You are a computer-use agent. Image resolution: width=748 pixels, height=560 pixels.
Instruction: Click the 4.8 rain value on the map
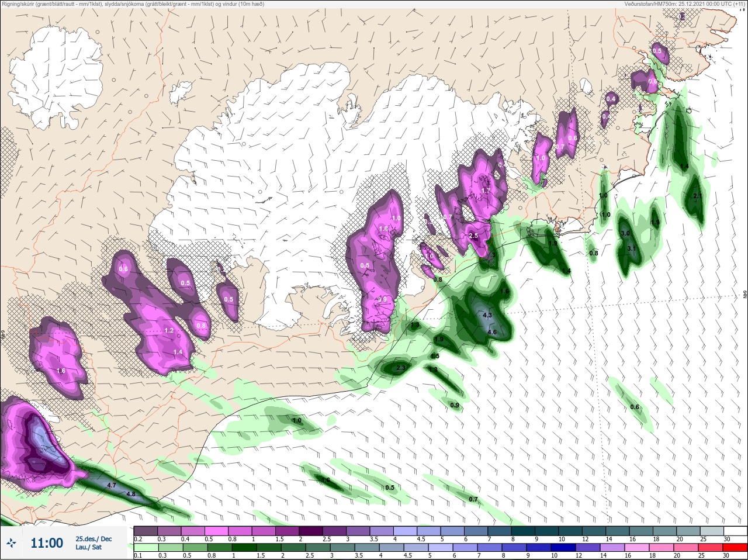(131, 494)
